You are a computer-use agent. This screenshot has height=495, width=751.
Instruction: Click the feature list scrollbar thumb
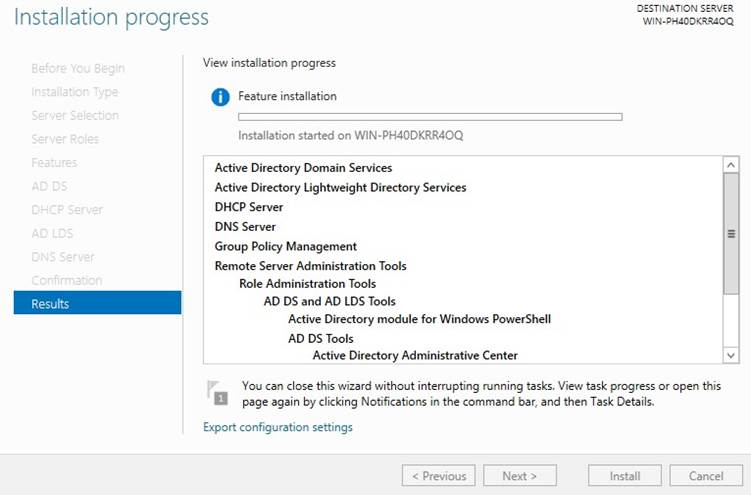731,234
